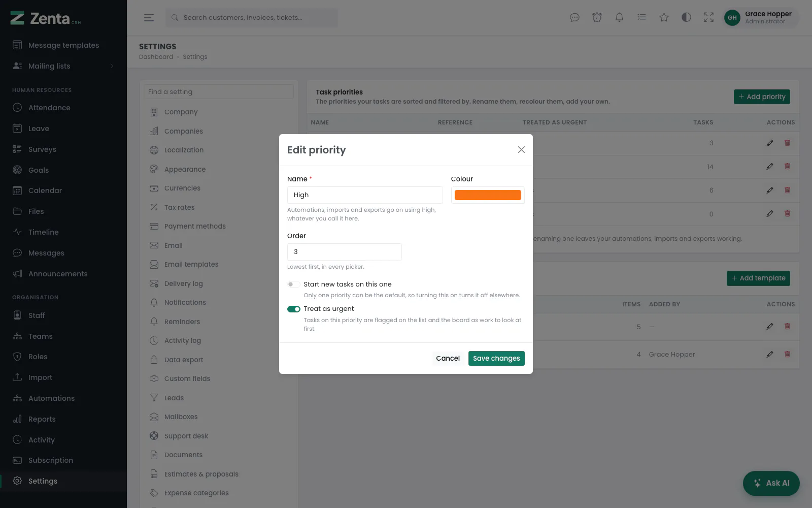Open Calendar in the sidebar
Viewport: 812px width, 508px height.
63,190
